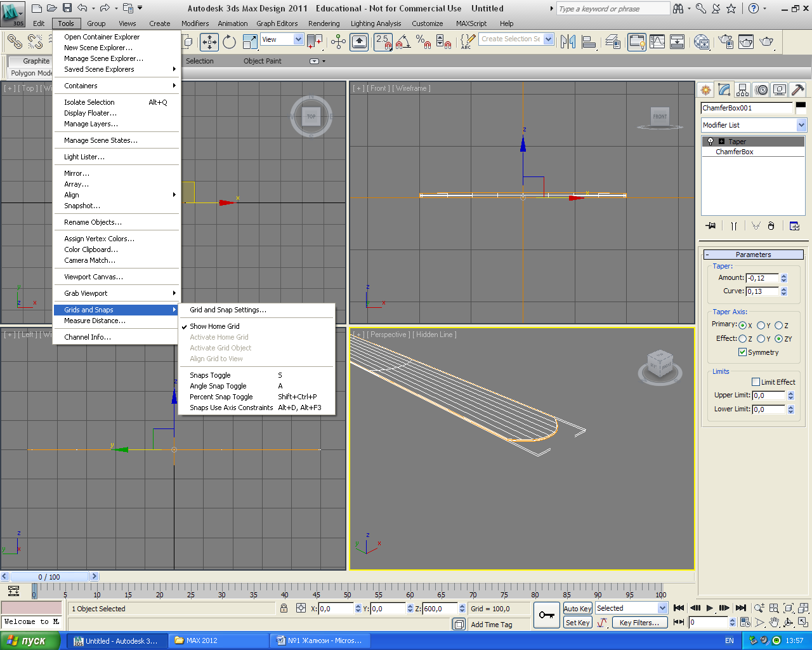Increase Taper Amount spinner
Viewport: 812px width, 650px height.
tap(784, 275)
